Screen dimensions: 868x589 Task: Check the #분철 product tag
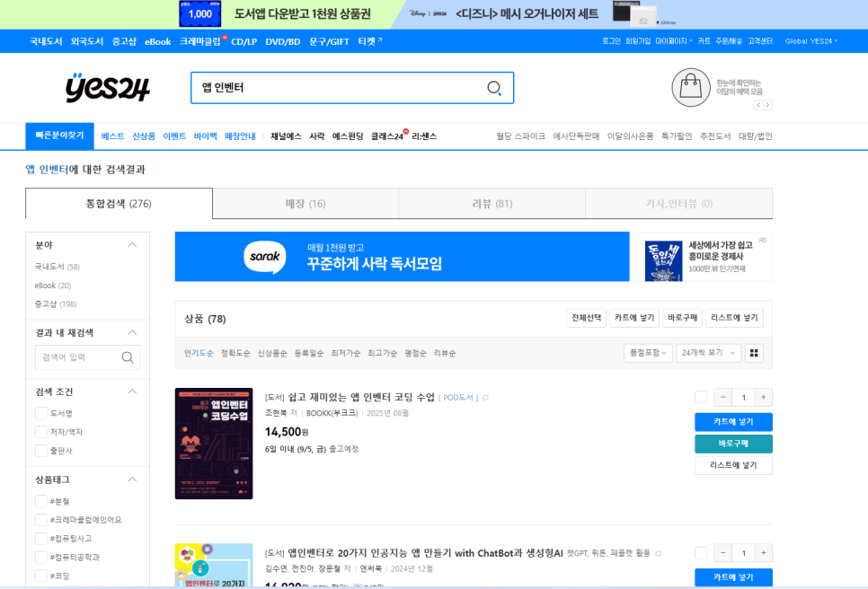click(x=40, y=501)
